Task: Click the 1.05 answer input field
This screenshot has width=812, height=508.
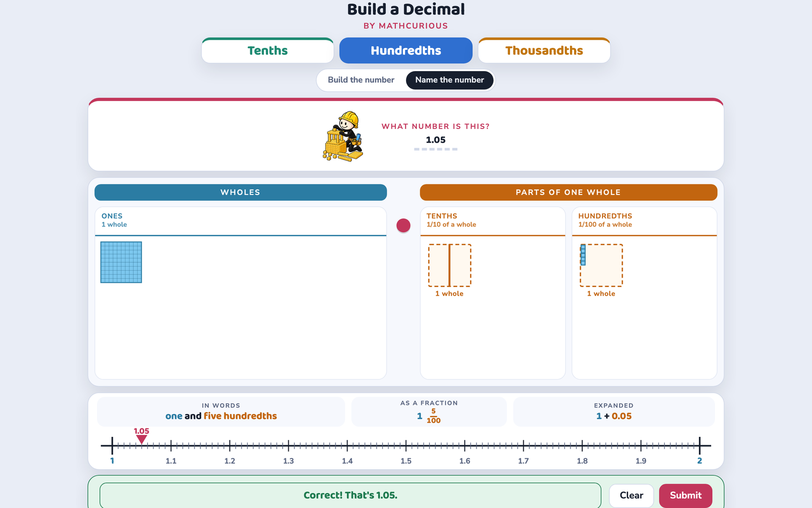Action: (435, 141)
